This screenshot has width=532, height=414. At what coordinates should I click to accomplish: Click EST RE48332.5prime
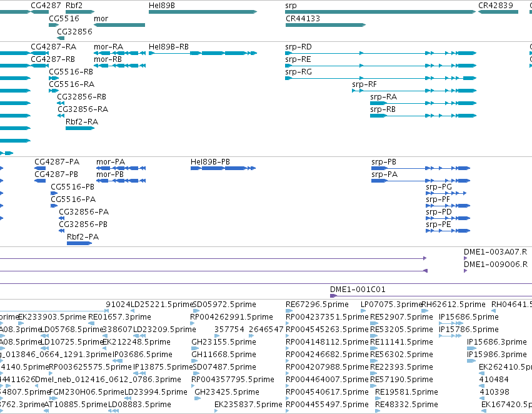[x=406, y=405]
